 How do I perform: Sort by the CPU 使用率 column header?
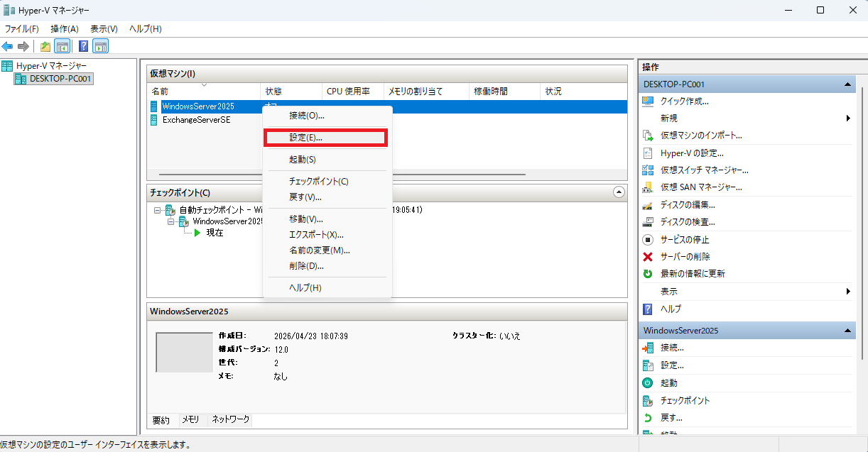point(353,92)
